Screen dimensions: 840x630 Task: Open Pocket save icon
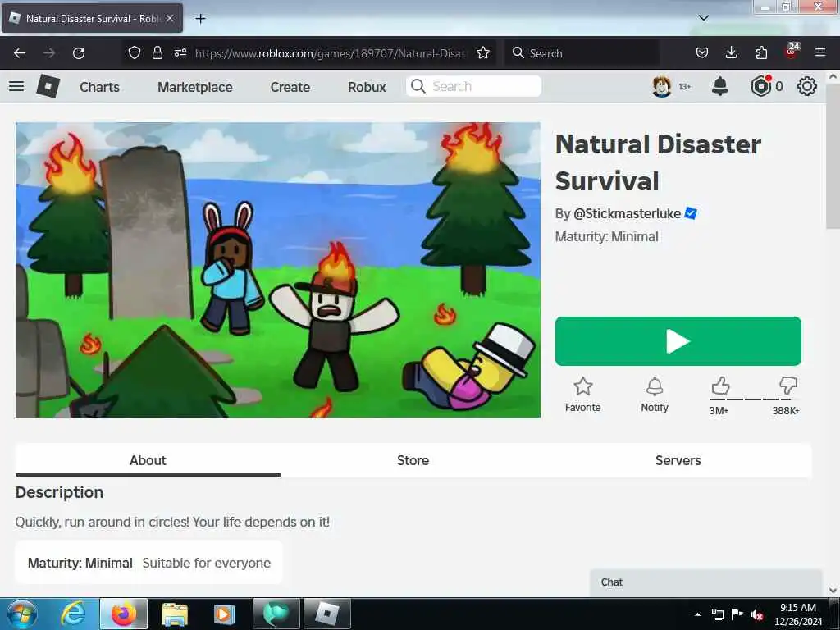tap(702, 52)
